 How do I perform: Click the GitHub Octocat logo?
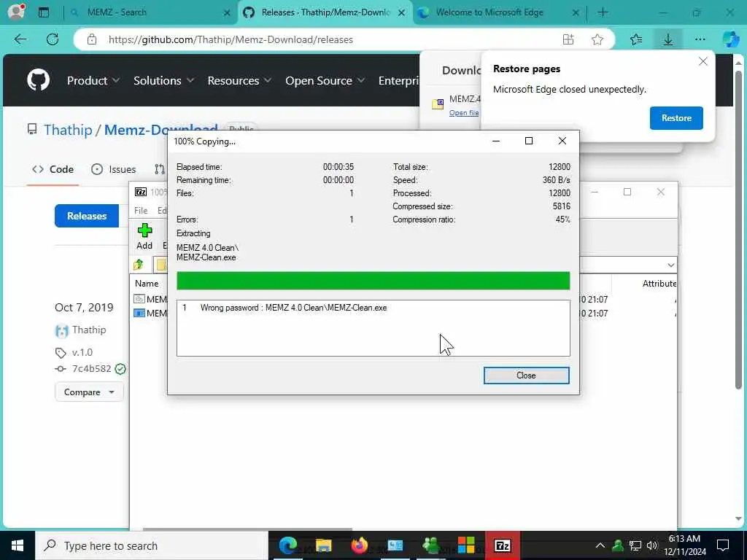coord(38,79)
